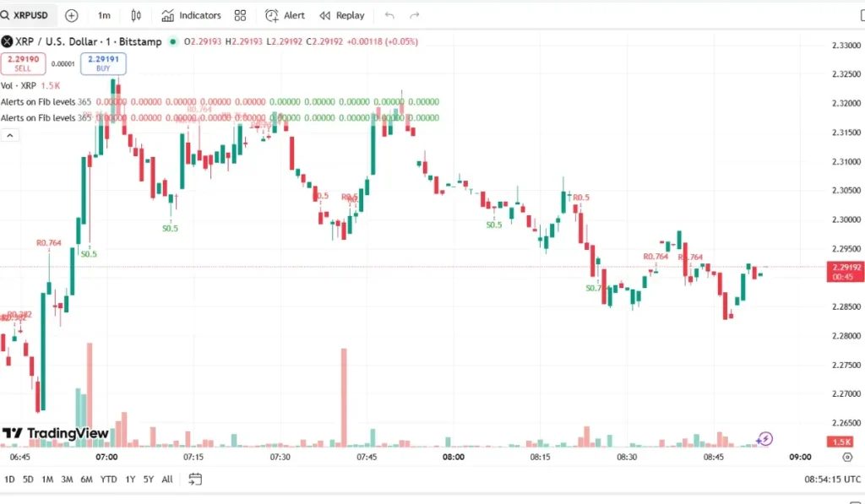This screenshot has width=865, height=504.
Task: Click the SELL 2.29190 button
Action: [24, 63]
